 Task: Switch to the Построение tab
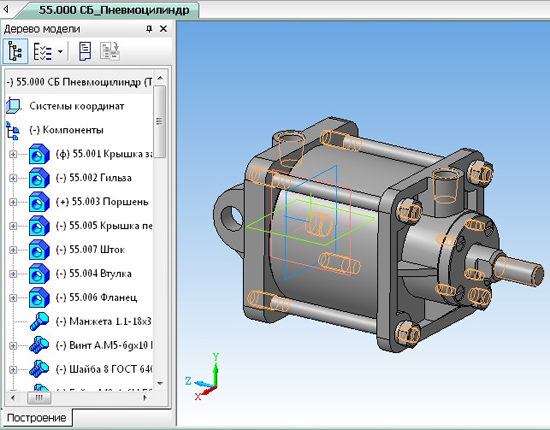[x=36, y=418]
